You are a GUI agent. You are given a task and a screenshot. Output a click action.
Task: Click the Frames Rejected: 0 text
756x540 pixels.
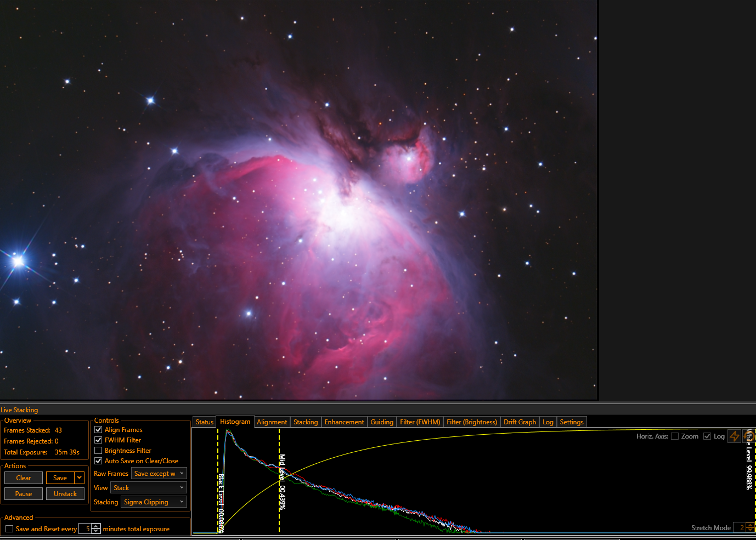click(x=31, y=441)
